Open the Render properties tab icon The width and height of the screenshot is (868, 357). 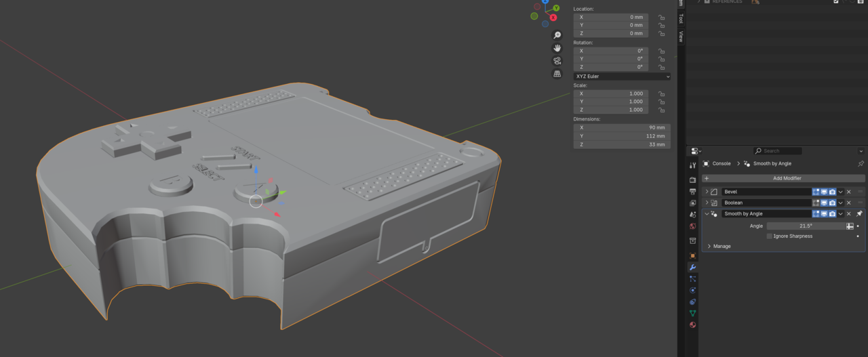click(x=692, y=180)
